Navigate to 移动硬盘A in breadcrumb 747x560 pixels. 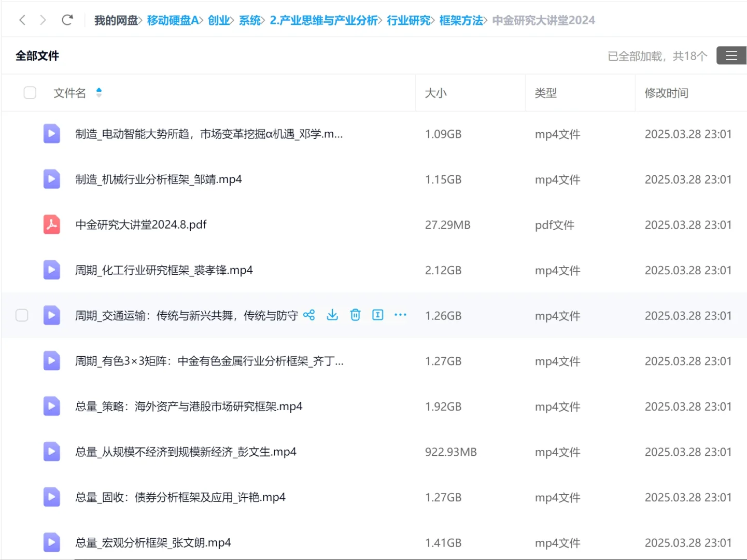tap(173, 20)
